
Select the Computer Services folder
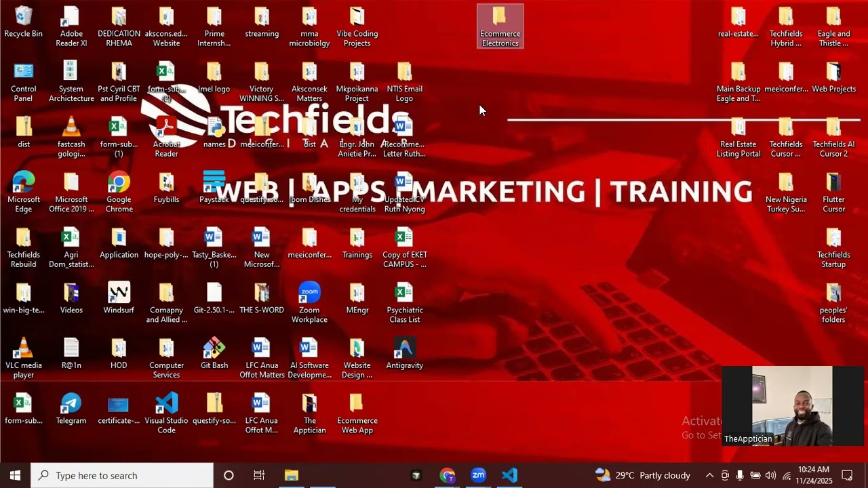point(166,359)
